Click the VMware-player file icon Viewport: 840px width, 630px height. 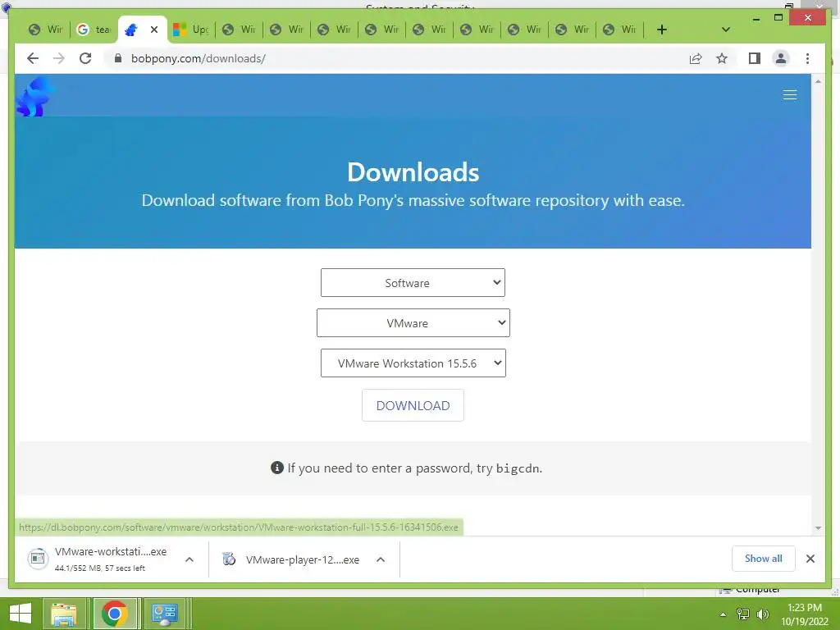(229, 559)
